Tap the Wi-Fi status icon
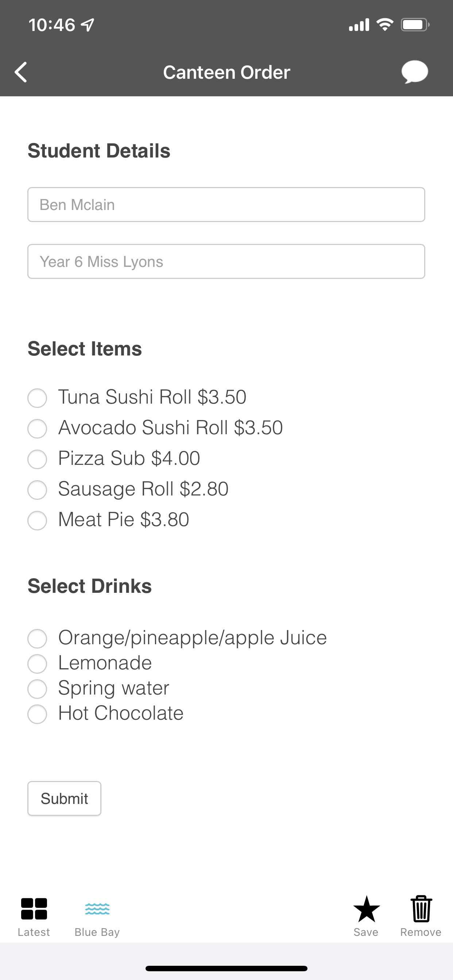This screenshot has width=453, height=980. click(385, 25)
